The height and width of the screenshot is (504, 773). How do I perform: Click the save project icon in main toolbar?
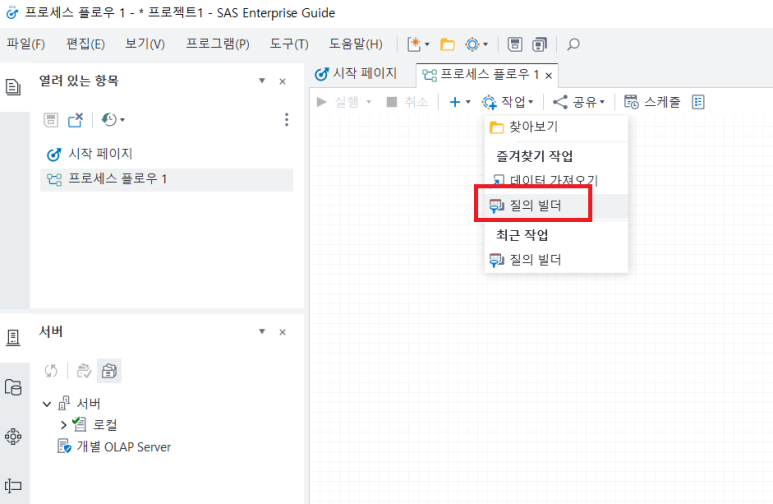[515, 44]
